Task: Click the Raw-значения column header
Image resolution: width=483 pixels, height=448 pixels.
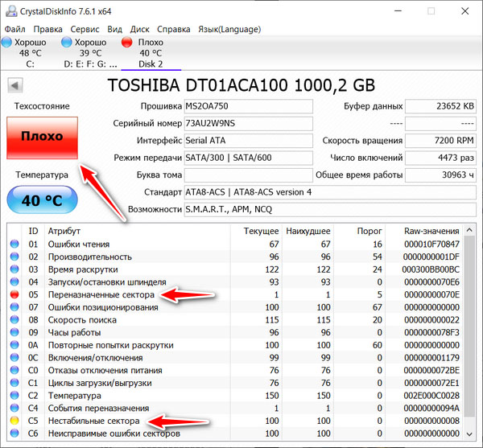Action: [x=431, y=231]
